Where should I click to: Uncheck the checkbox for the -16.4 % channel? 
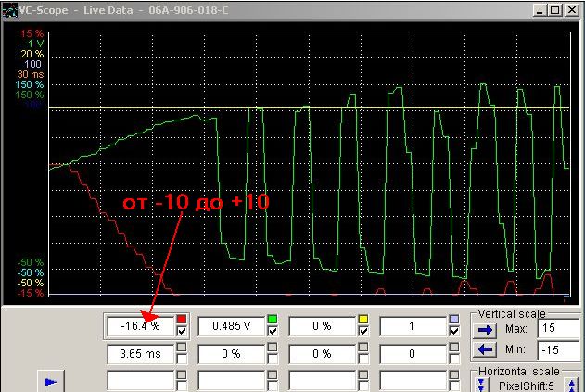point(182,332)
